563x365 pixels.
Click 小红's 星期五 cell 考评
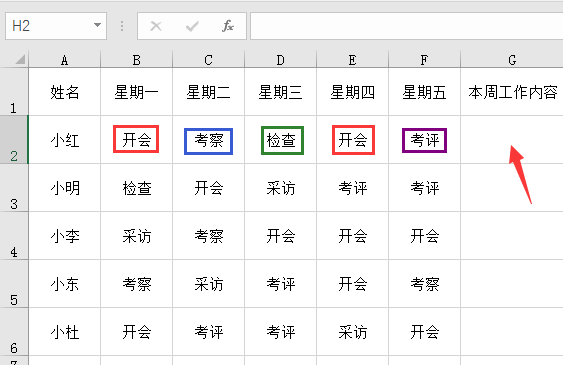(x=424, y=140)
